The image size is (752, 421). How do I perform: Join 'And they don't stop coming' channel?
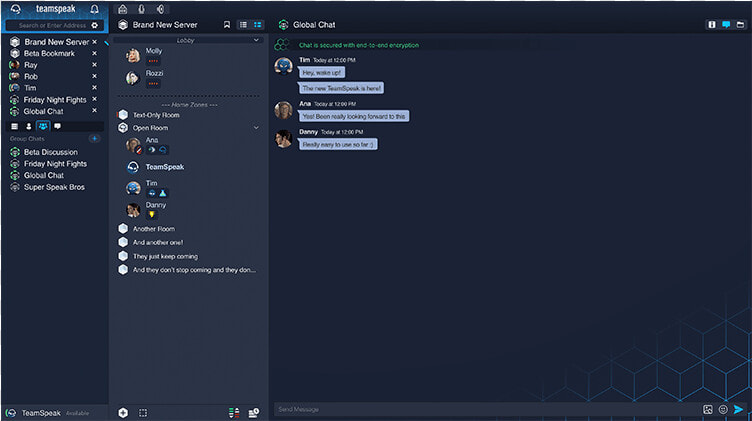[x=194, y=270]
